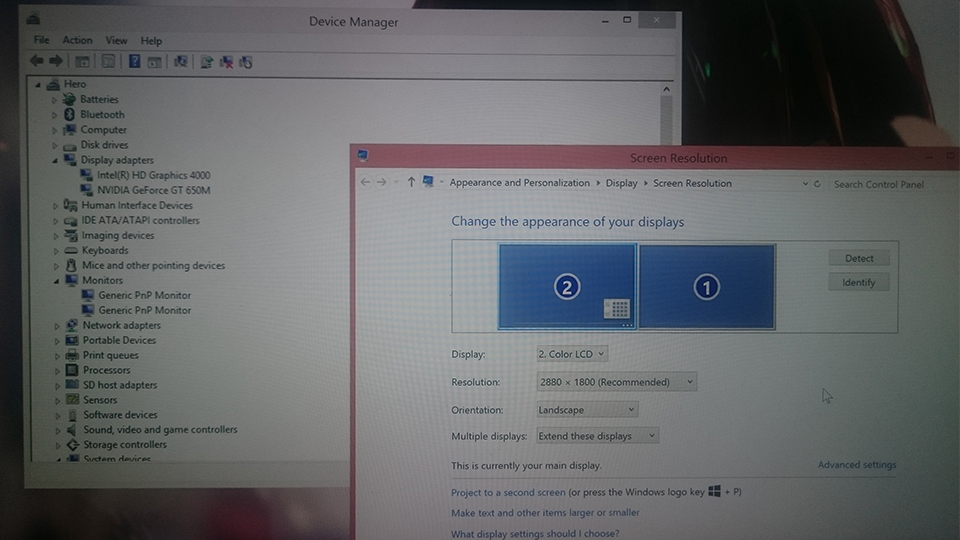The image size is (960, 540).
Task: Click the Network adapters category icon
Action: coord(72,325)
